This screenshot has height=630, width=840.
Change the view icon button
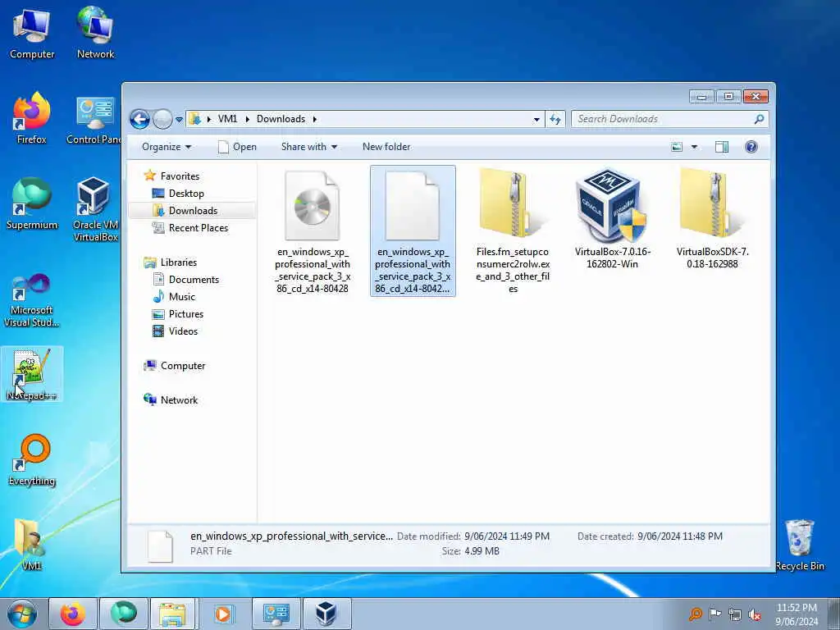[677, 147]
